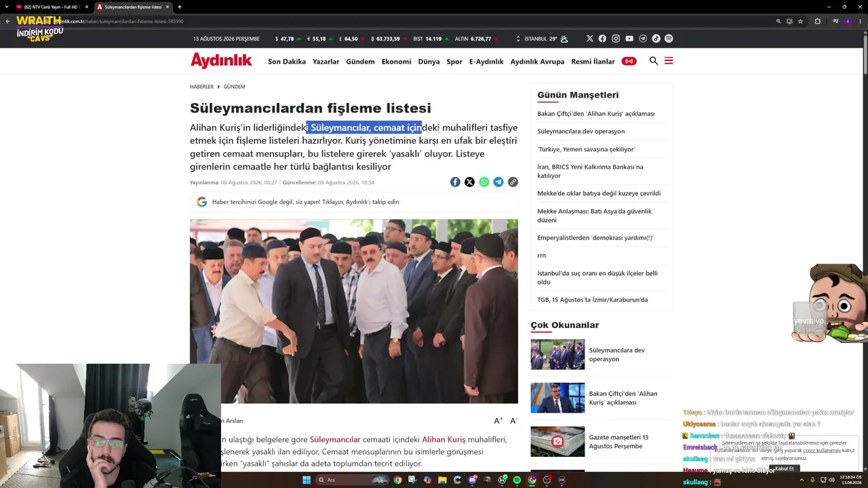Click the zoom magnifier in the address bar

(x=778, y=21)
